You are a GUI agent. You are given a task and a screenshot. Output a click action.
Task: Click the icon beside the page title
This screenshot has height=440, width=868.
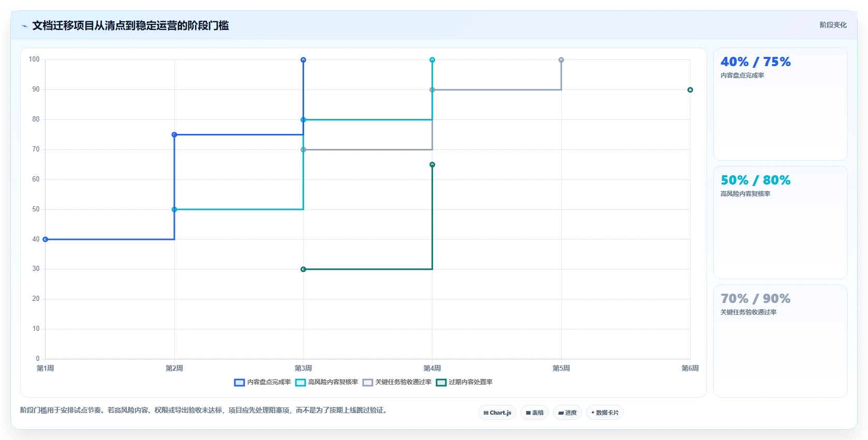pyautogui.click(x=24, y=26)
